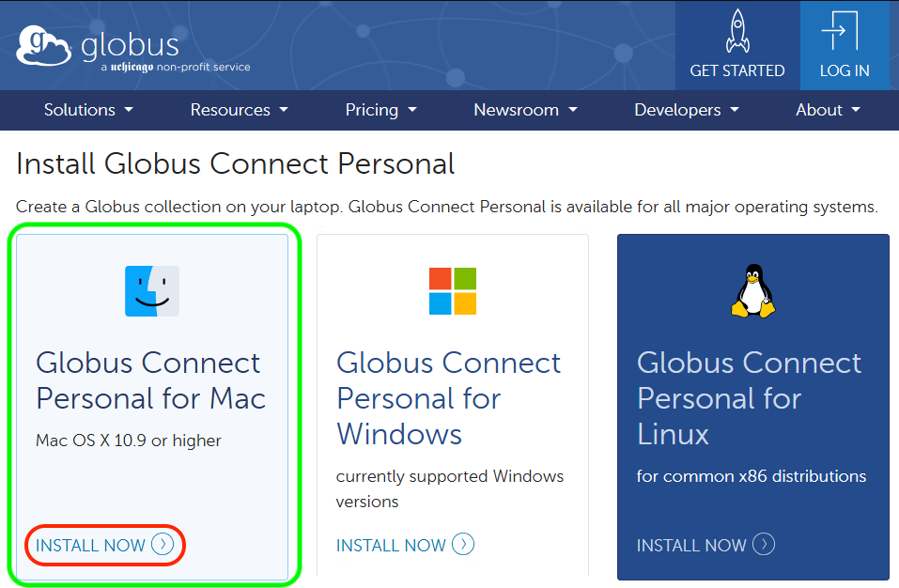This screenshot has width=899, height=588.
Task: Select the Globus Connect Personal for Linux heading
Action: (x=749, y=398)
